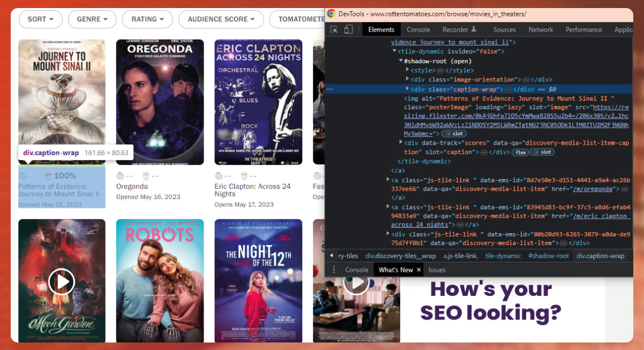
Task: Click the breadcrumb scroll-left arrow
Action: coord(332,256)
